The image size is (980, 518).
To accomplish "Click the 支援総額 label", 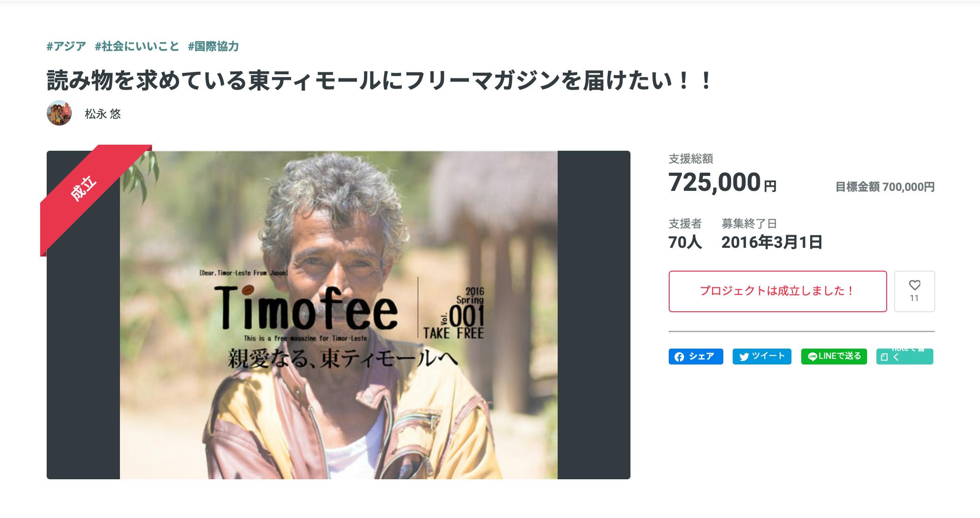I will (691, 159).
